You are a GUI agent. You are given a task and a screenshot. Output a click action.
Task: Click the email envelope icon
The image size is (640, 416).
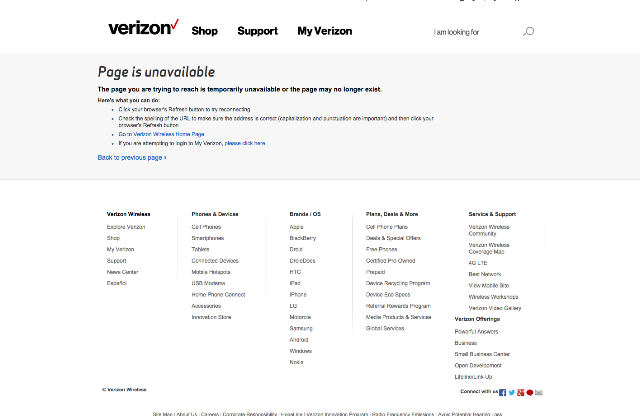click(539, 392)
